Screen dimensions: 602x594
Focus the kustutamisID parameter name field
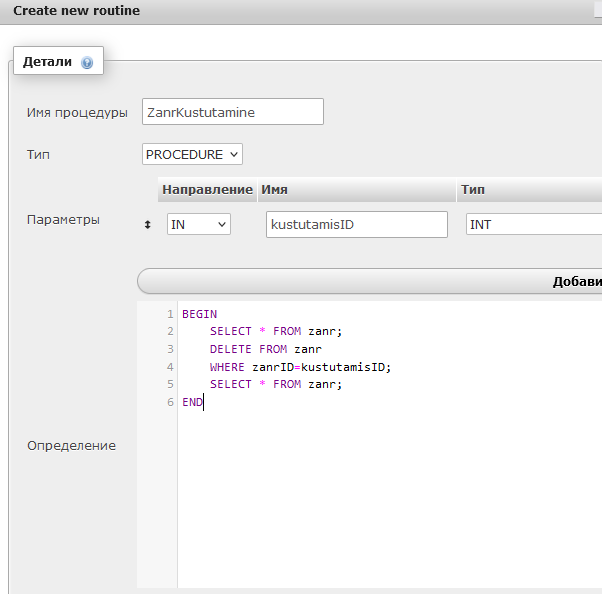356,225
